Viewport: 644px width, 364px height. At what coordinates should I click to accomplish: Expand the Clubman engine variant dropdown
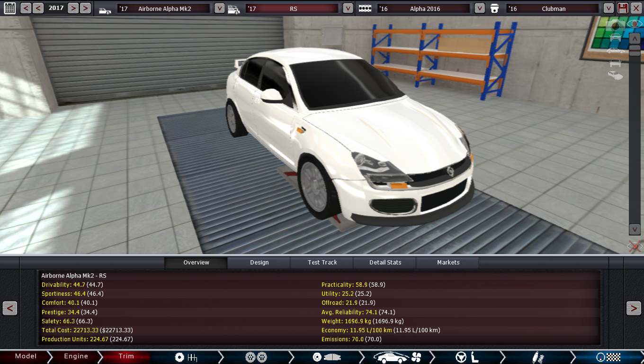(608, 8)
